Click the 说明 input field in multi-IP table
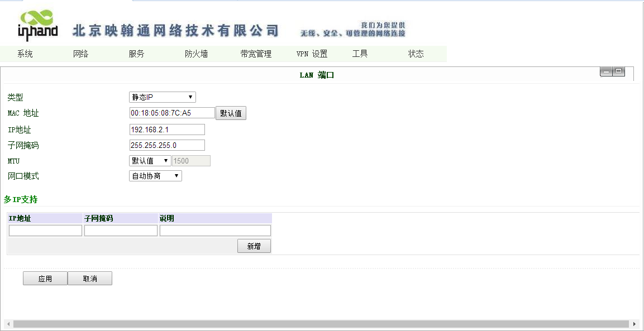644x331 pixels. (x=215, y=231)
